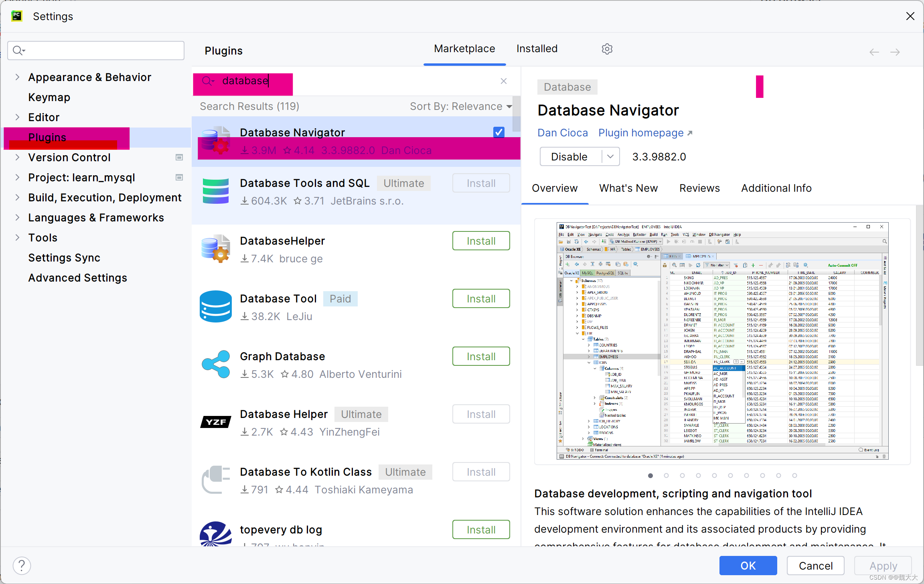Click the Database Tool blue icon
This screenshot has height=584, width=924.
[216, 306]
